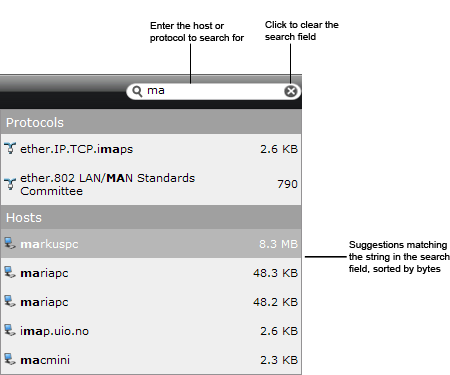The image size is (450, 375).
Task: Choose ether.802 LAN/MAN Standards Committee suggestion
Action: [151, 184]
